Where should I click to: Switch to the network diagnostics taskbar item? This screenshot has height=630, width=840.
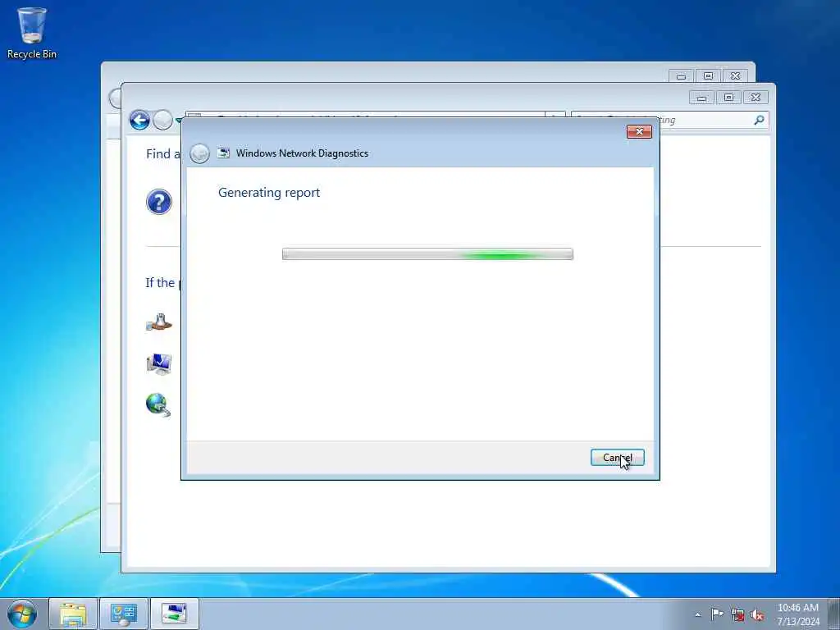[x=175, y=614]
